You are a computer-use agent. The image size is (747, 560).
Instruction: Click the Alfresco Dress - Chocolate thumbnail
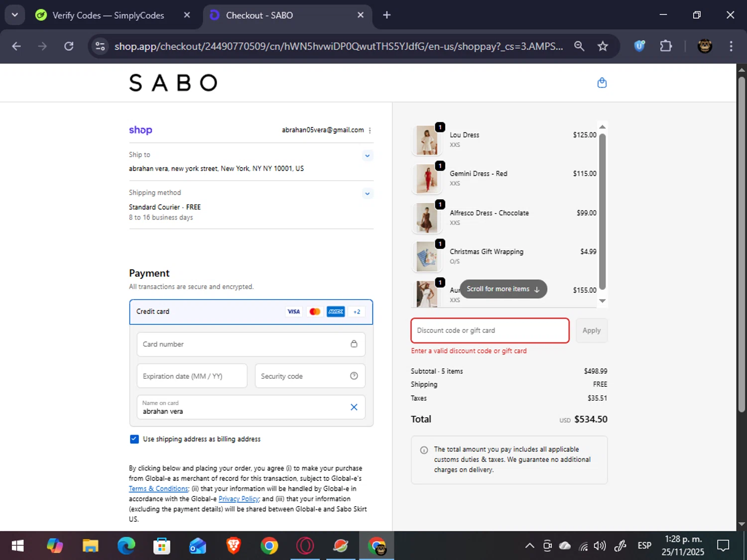pos(427,218)
